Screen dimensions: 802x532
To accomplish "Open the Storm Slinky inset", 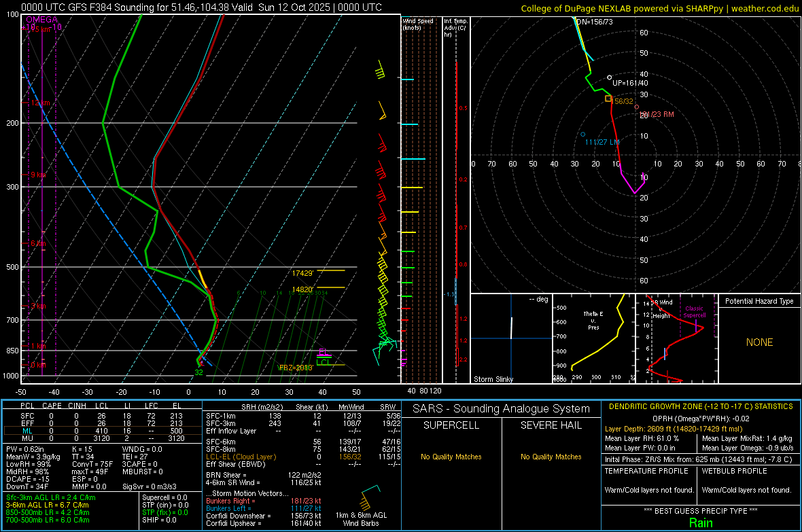I will point(511,338).
